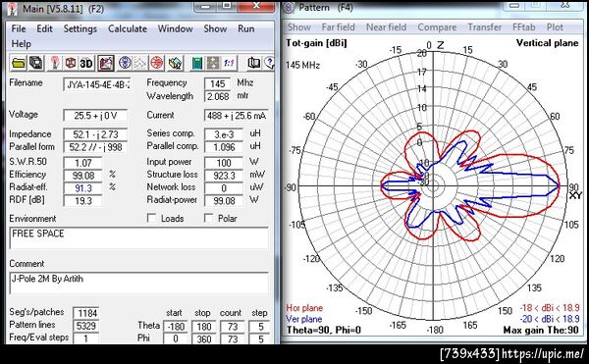Click the Input power field 100
The image size is (589, 364).
coord(224,163)
